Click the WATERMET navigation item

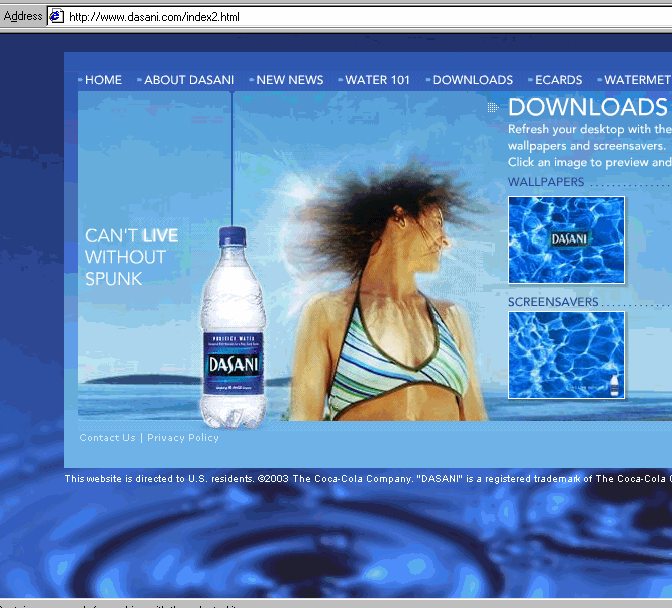point(638,80)
